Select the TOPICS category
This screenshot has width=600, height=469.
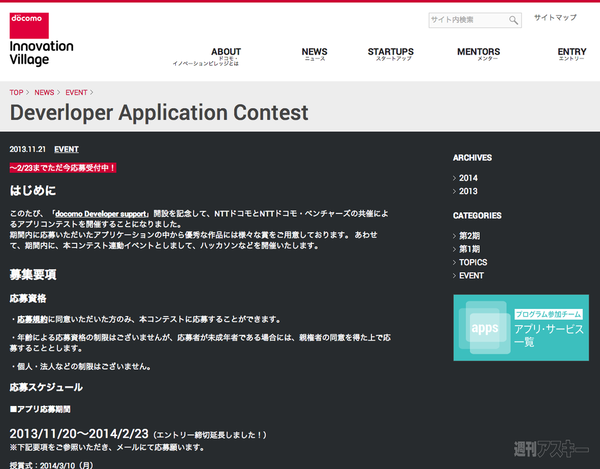point(473,262)
